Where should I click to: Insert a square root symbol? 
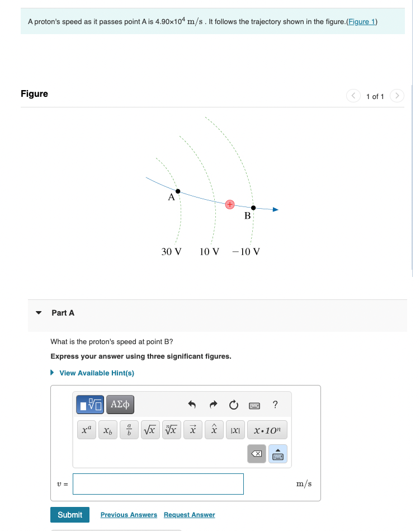click(150, 430)
